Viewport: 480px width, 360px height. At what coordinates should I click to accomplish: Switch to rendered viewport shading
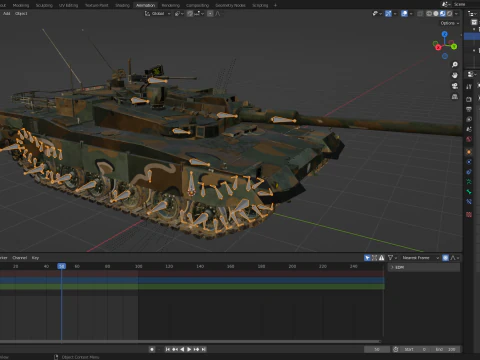(x=450, y=14)
